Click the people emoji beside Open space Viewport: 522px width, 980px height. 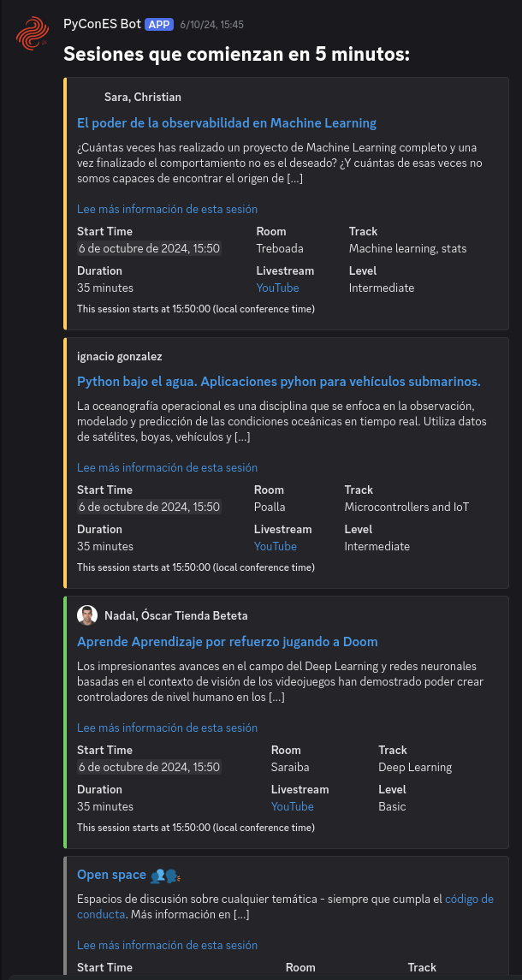coord(164,875)
